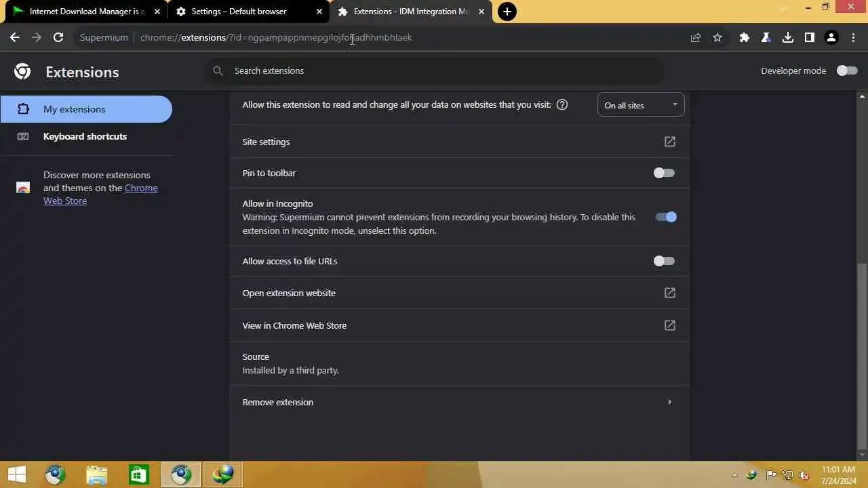Viewport: 868px width, 488px height.
Task: Disable Allow in Incognito switch
Action: point(666,217)
